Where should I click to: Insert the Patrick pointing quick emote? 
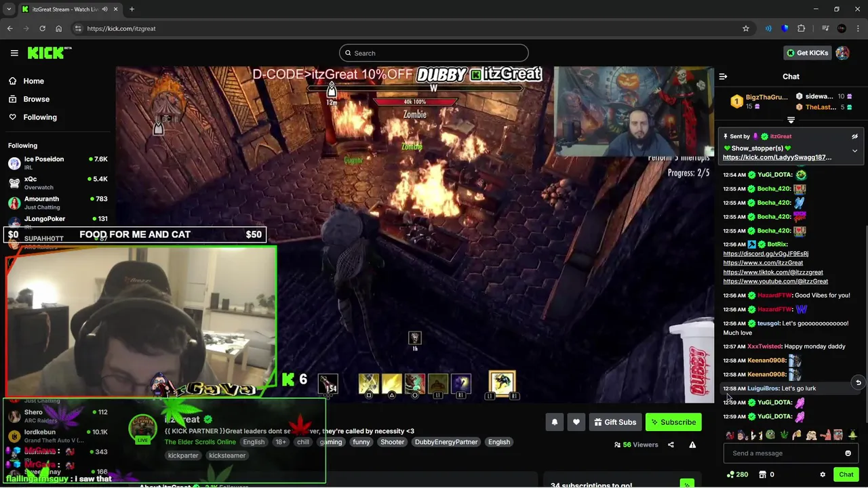tap(825, 435)
